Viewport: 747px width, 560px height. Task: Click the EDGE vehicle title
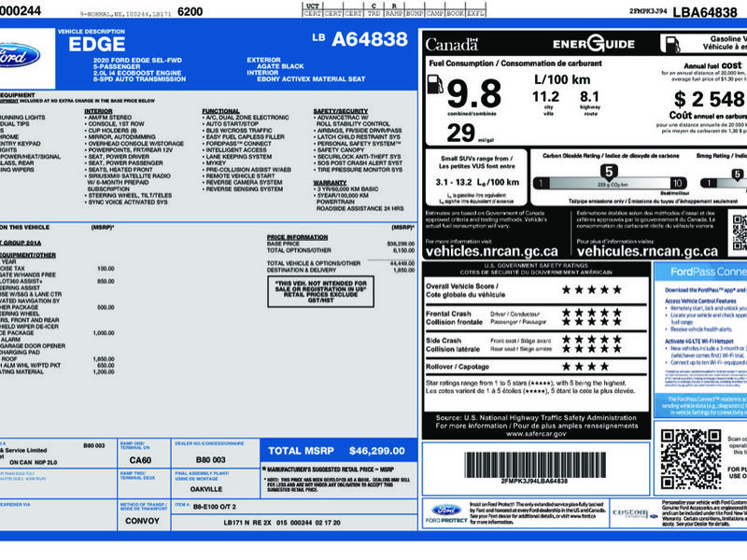pos(97,44)
